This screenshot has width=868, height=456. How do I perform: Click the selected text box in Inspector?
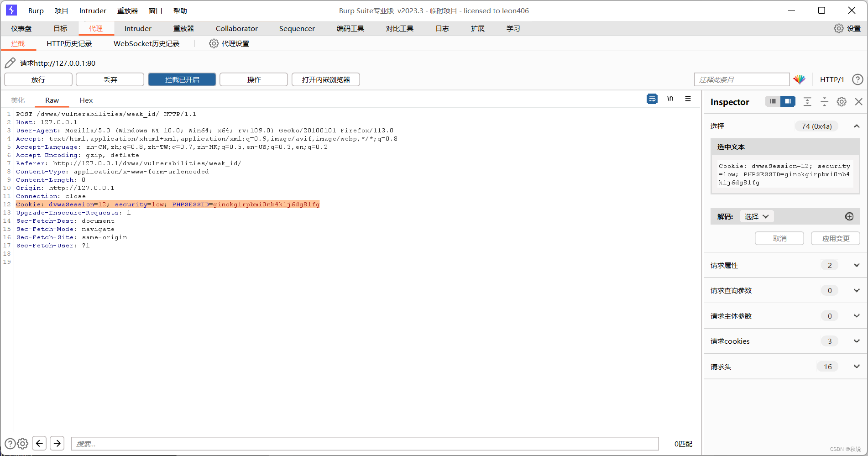(x=785, y=174)
